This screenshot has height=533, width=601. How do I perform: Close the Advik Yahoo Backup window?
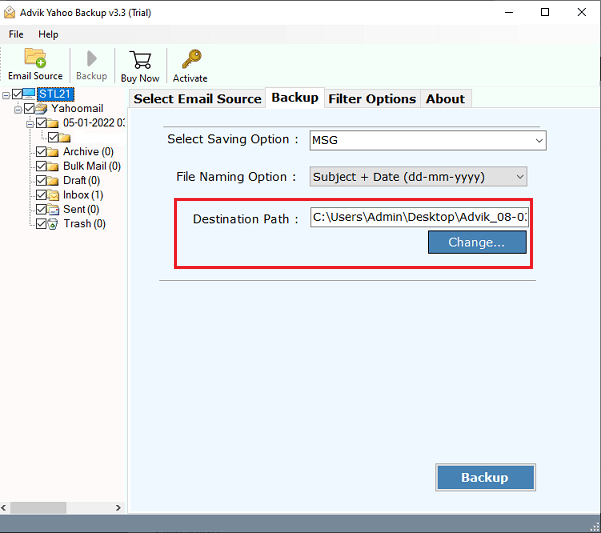point(581,12)
